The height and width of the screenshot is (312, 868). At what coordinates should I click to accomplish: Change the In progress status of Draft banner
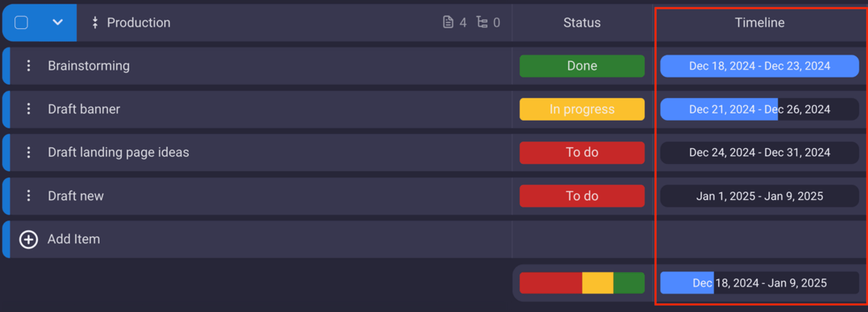(x=582, y=109)
